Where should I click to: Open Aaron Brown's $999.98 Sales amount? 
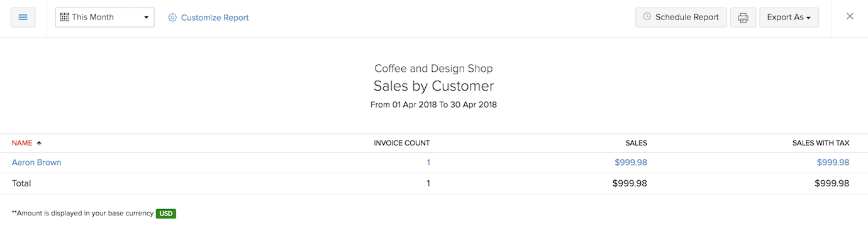[631, 162]
